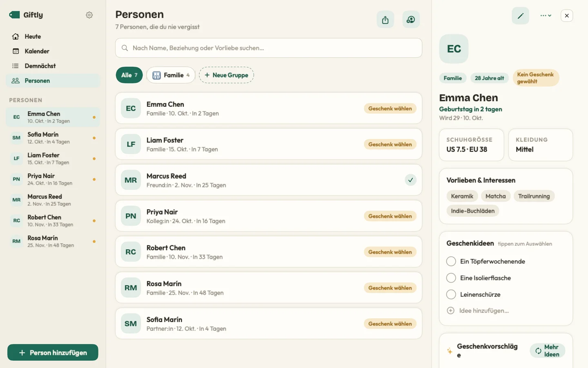Click the share icon in the Personen header
588x368 pixels.
385,20
